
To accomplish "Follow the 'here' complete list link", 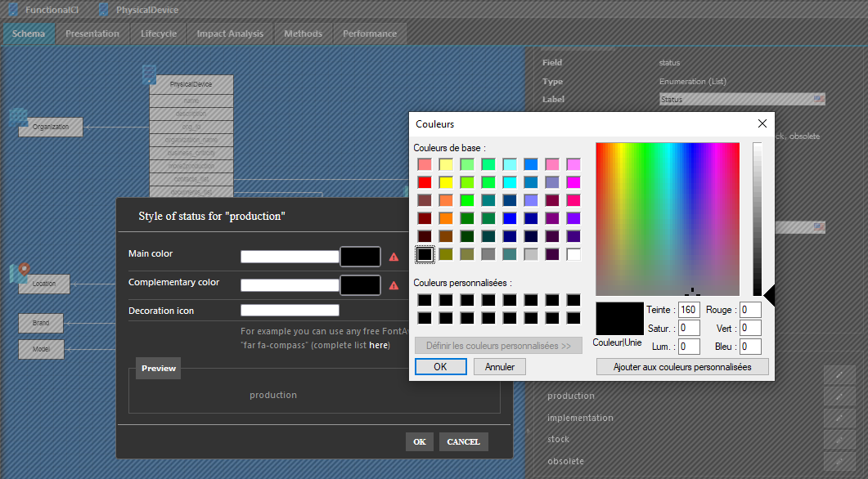I will click(379, 346).
